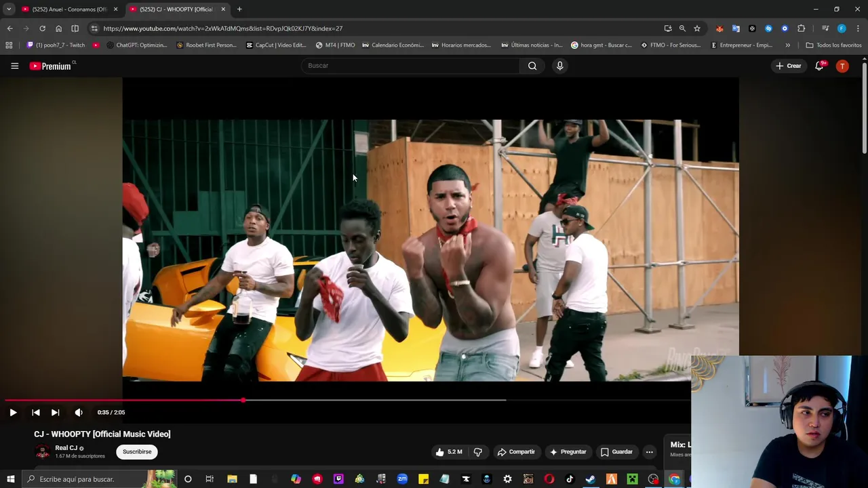
Task: Click the progress bar scrubber handle
Action: point(243,400)
